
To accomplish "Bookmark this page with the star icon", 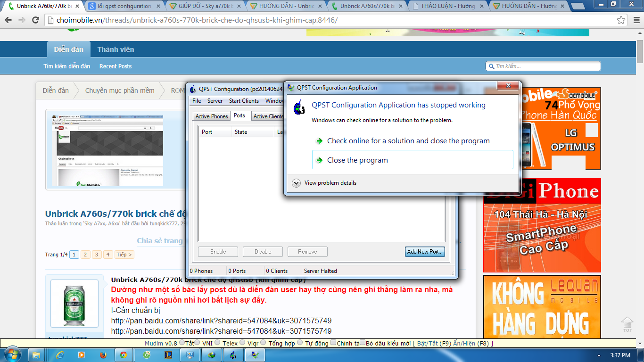I will click(x=621, y=20).
